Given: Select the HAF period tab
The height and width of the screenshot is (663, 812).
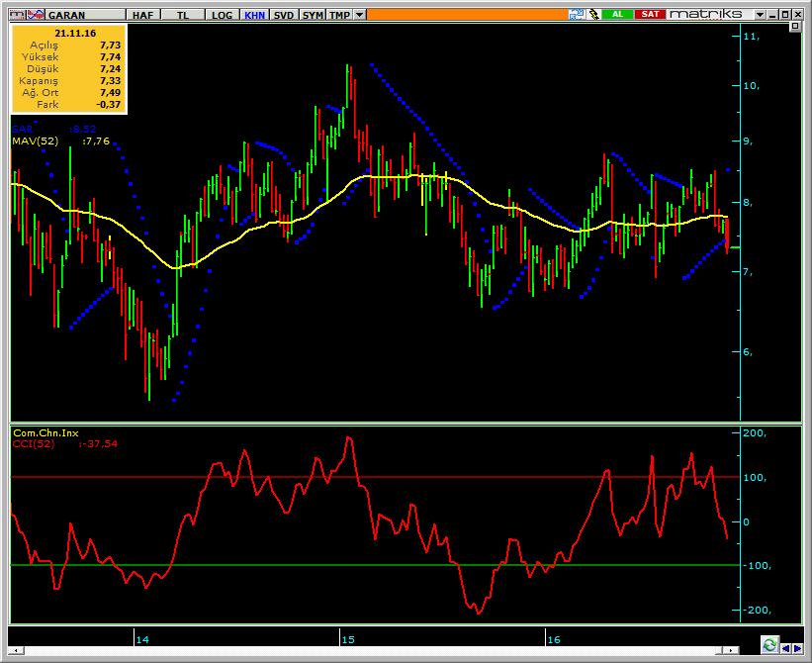Looking at the screenshot, I should (143, 15).
